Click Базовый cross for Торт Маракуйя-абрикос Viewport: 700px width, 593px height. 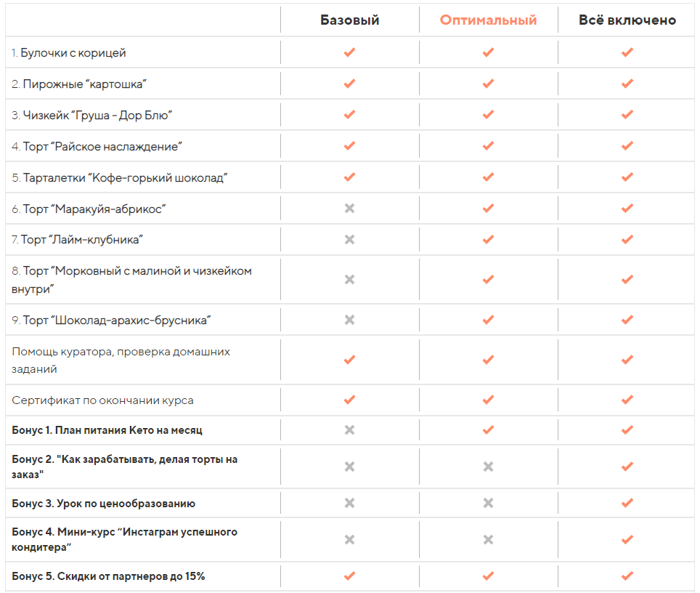point(349,209)
